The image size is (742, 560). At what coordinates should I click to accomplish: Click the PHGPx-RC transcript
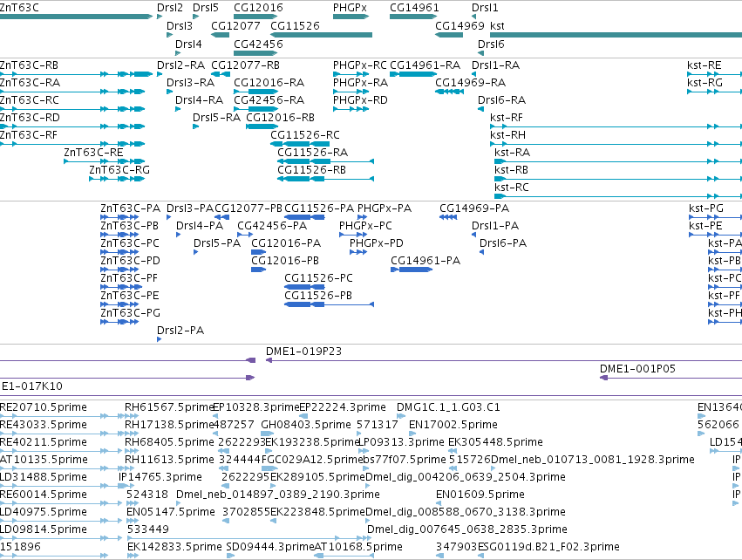click(x=359, y=65)
